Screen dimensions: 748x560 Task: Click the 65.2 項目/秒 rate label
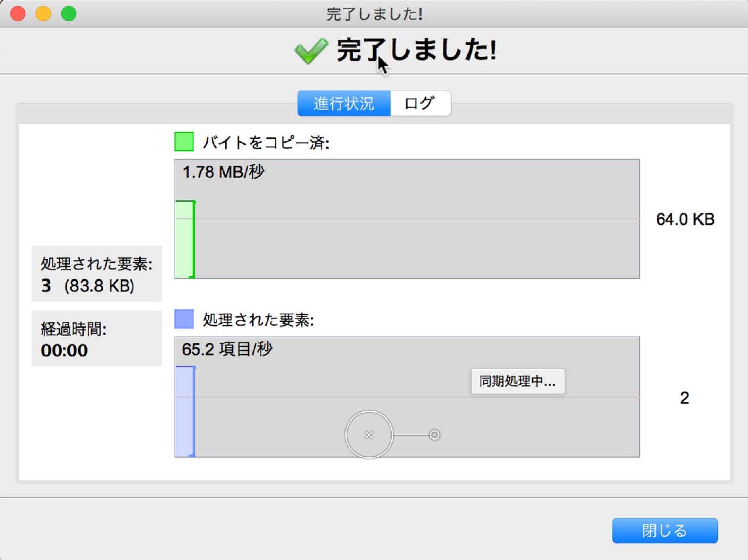point(227,349)
